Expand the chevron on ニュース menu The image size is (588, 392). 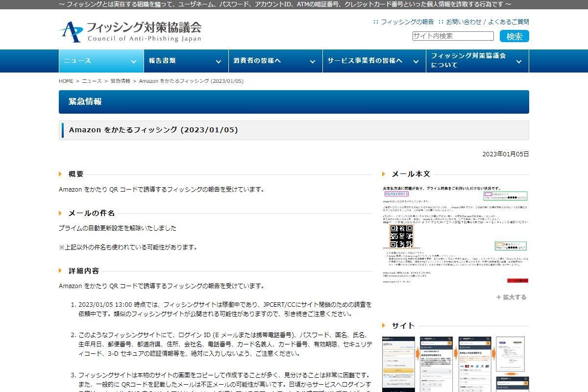pyautogui.click(x=133, y=62)
